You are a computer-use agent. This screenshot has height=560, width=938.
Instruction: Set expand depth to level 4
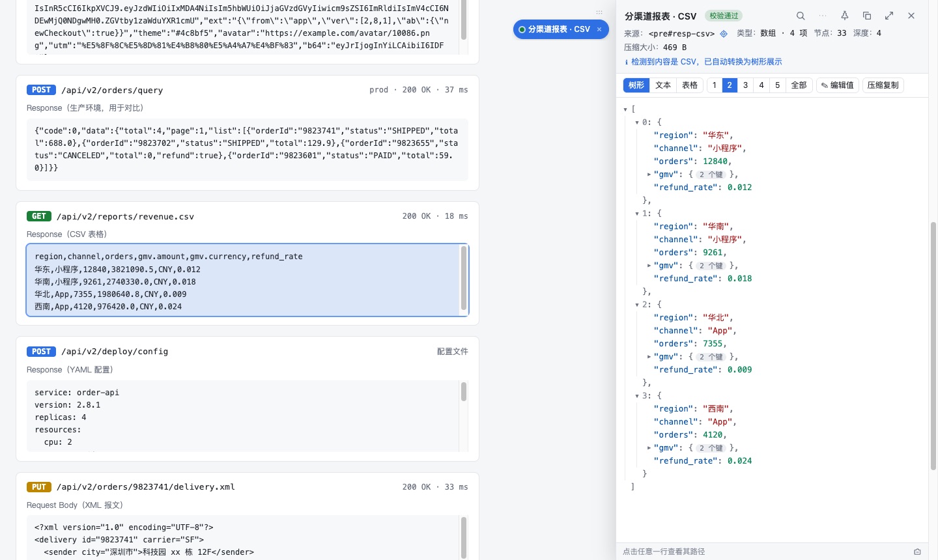tap(761, 85)
